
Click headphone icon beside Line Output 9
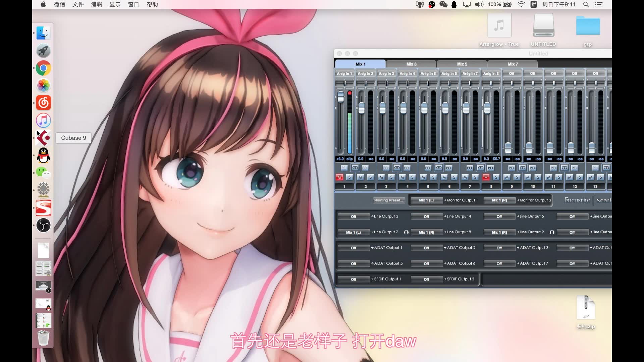[552, 232]
